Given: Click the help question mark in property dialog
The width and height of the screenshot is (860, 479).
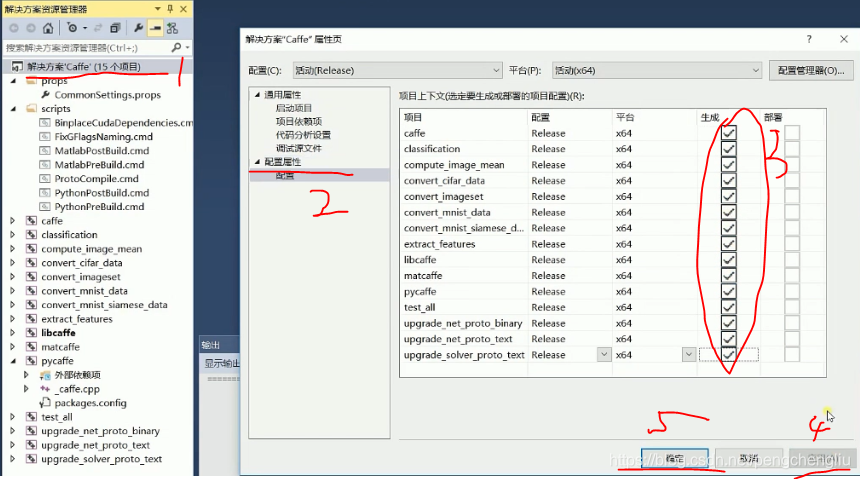Looking at the screenshot, I should point(809,39).
